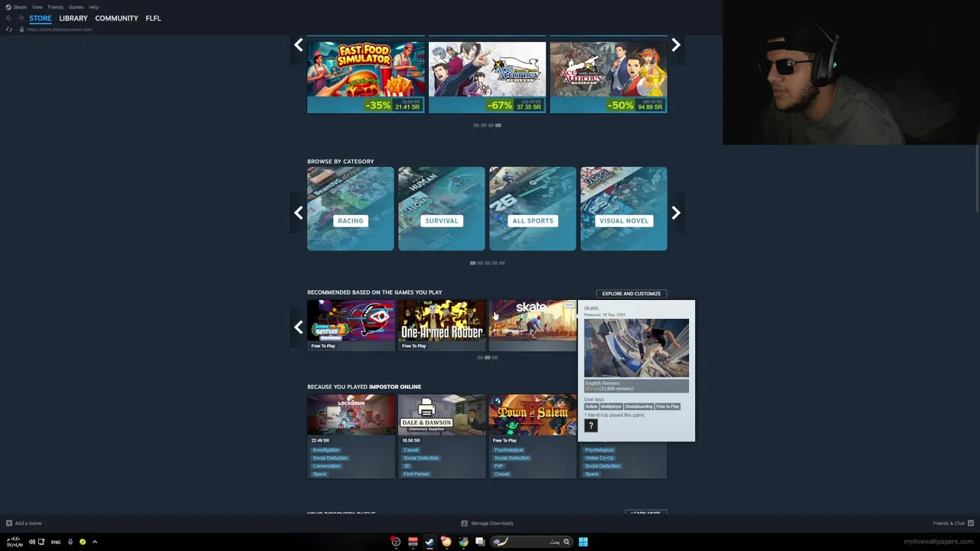Click the PvP tag under Town of Salem
Viewport: 980px width, 551px height.
pyautogui.click(x=498, y=466)
